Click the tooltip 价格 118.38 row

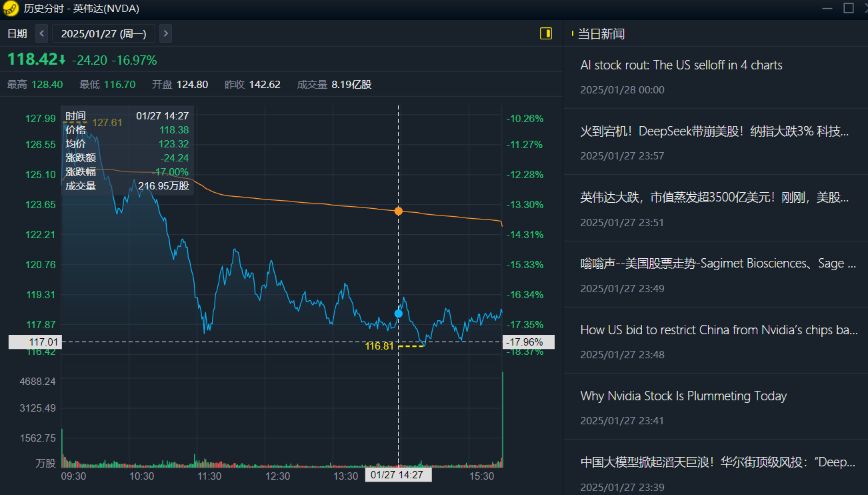pos(127,130)
